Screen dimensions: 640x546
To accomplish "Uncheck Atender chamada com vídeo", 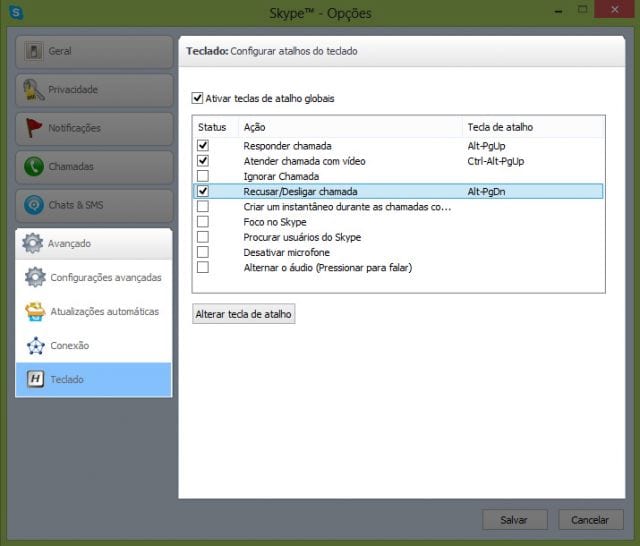I will [x=203, y=161].
